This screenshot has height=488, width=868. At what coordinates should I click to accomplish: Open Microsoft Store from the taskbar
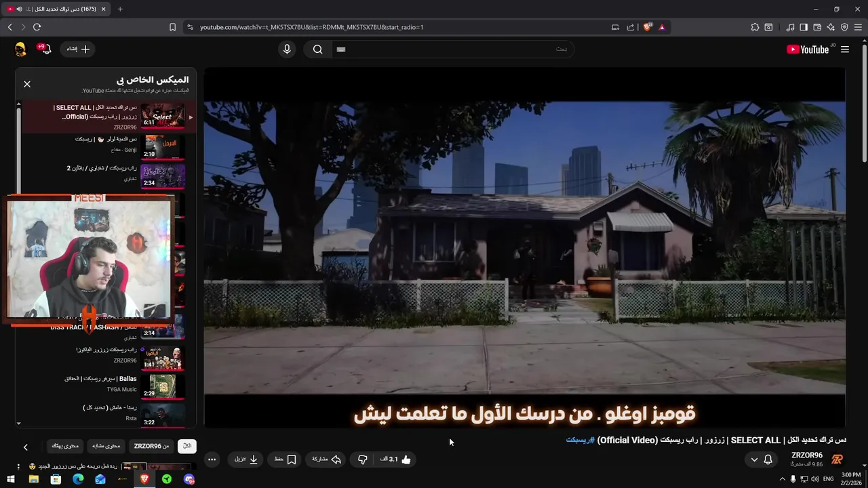click(56, 479)
